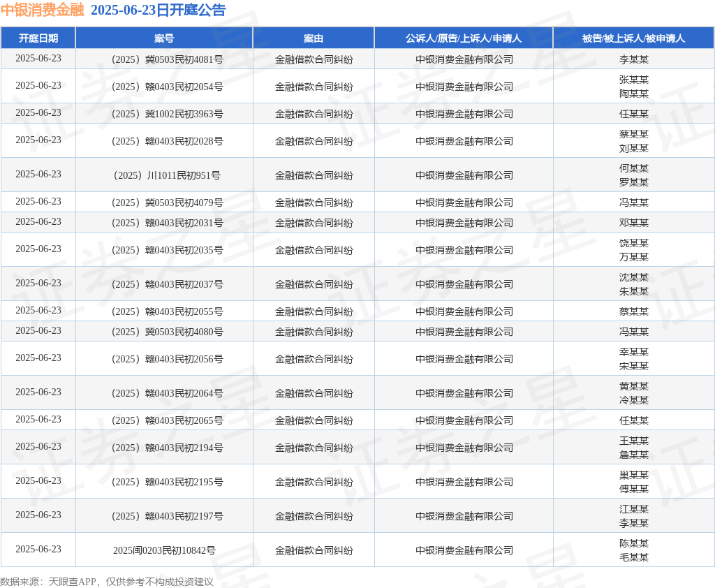715x588 pixels.
Task: Click the orange title text 中银消费金融
Action: [43, 10]
